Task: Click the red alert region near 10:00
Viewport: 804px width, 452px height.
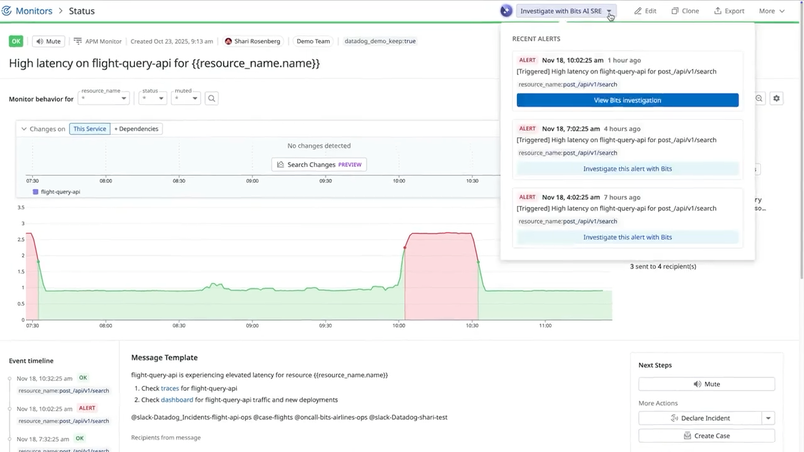Action: (441, 277)
